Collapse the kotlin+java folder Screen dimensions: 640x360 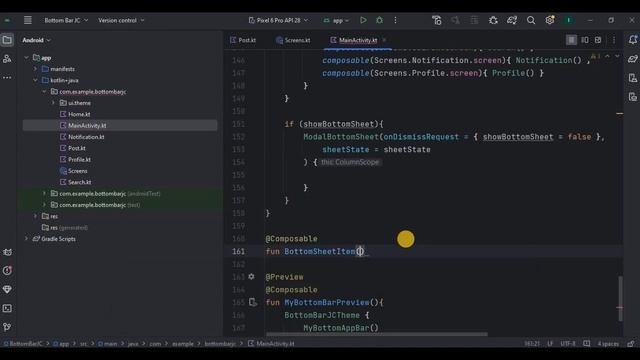tap(36, 80)
